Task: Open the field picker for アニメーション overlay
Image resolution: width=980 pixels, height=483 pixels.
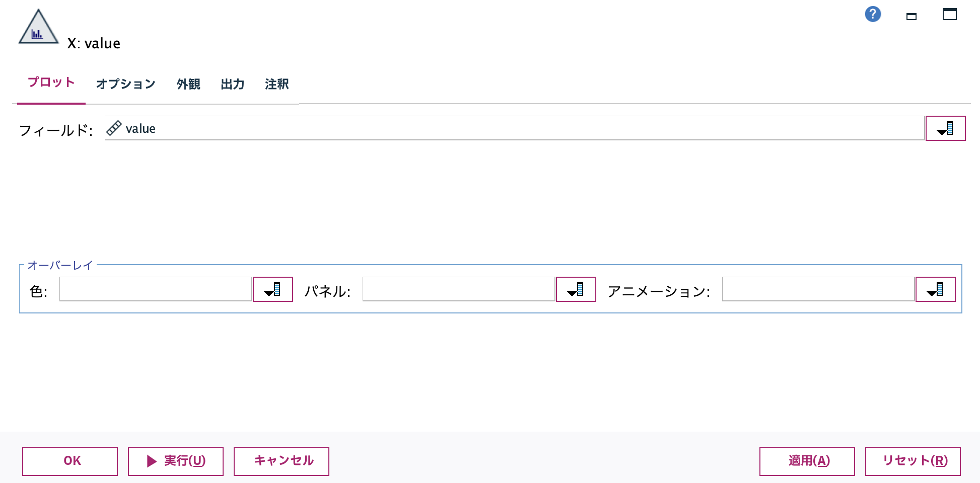Action: pyautogui.click(x=935, y=289)
